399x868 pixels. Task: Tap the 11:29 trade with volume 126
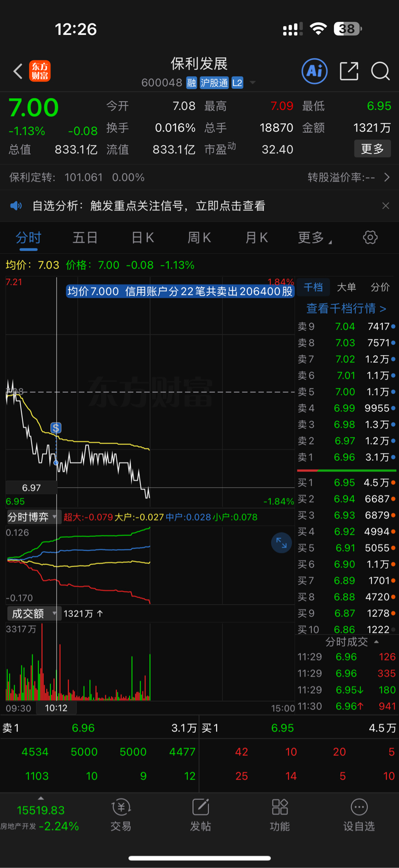click(x=347, y=657)
